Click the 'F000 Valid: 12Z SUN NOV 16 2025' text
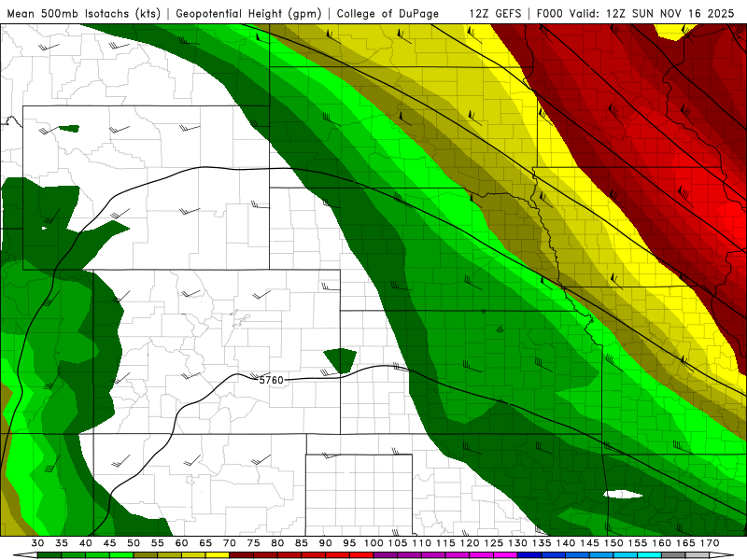This screenshot has height=560, width=747. (x=636, y=13)
